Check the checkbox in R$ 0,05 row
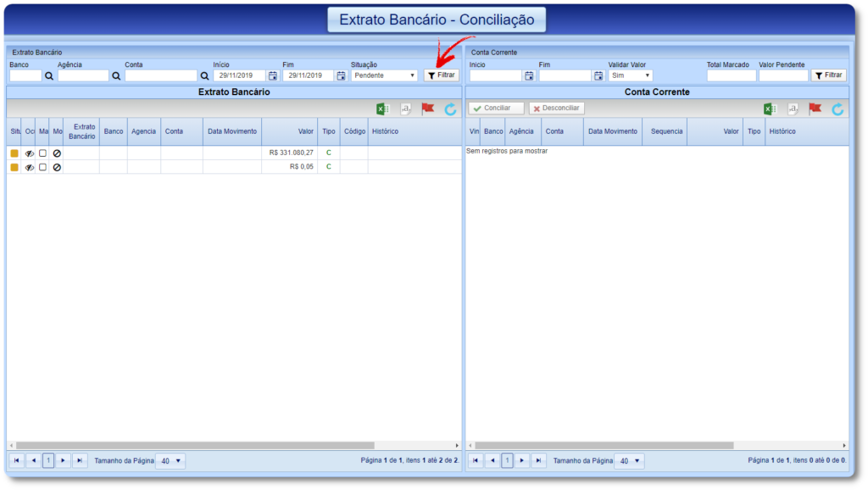The height and width of the screenshot is (490, 868). [42, 167]
